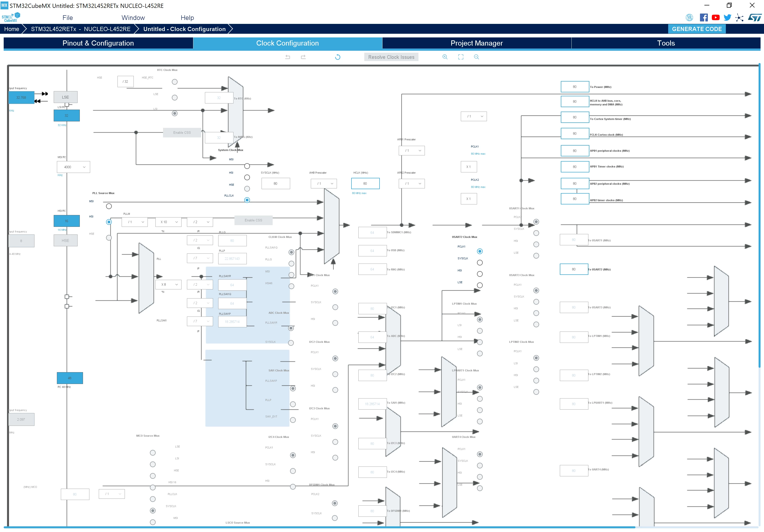764x532 pixels.
Task: Select SYSCLK in the USART2 Clock Mux
Action: pyautogui.click(x=480, y=263)
